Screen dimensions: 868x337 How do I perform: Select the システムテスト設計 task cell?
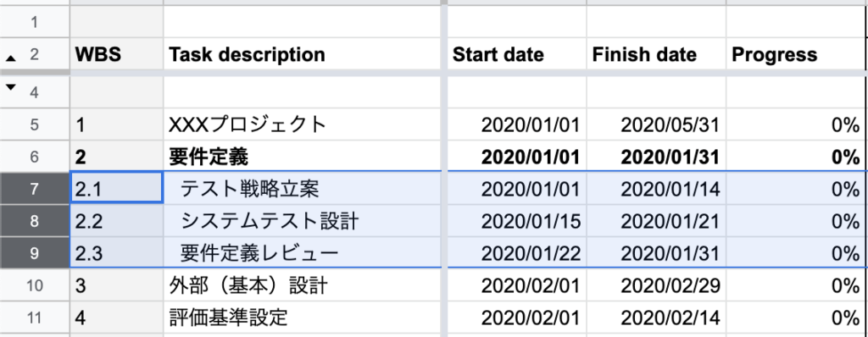pos(303,221)
